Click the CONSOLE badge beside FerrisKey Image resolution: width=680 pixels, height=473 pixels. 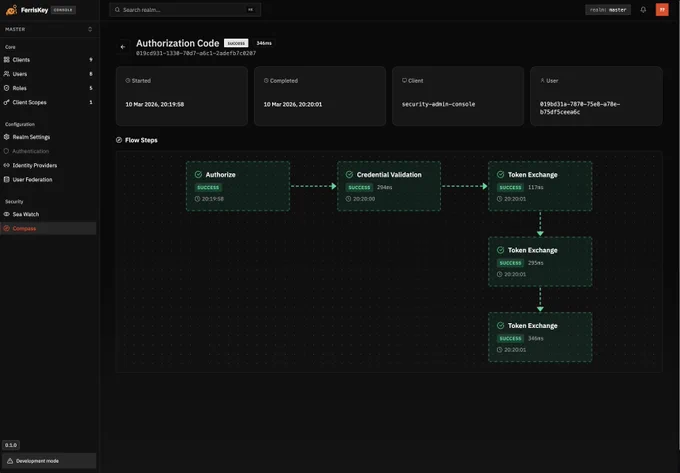(x=63, y=10)
